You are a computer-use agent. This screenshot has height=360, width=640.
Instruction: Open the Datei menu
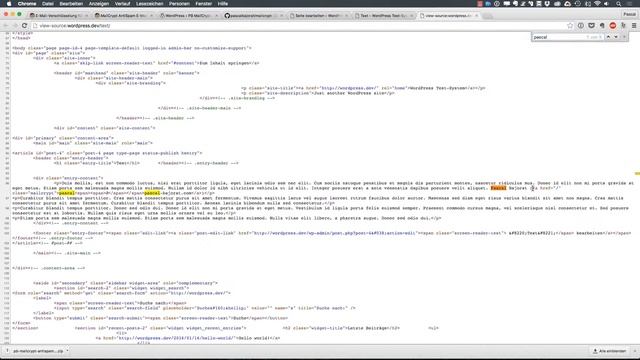click(x=48, y=4)
